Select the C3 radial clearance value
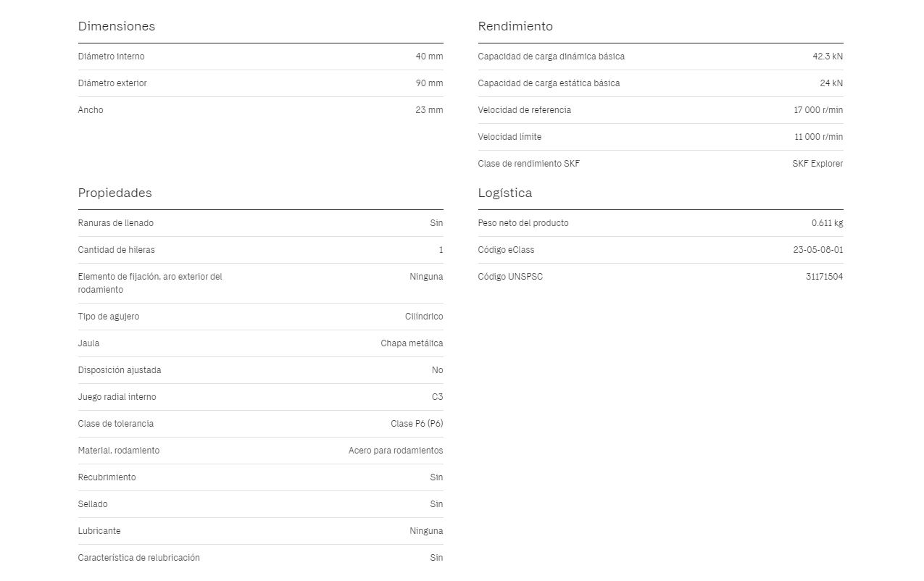Screen dimensions: 924x581 pyautogui.click(x=437, y=397)
